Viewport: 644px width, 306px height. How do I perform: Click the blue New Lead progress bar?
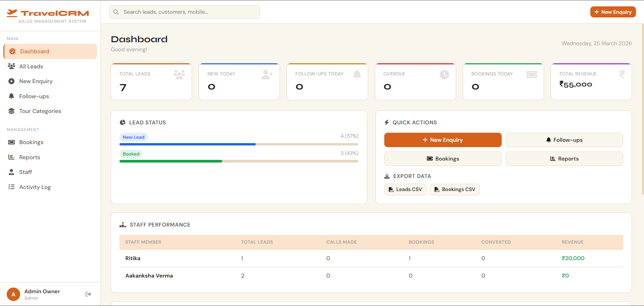coord(188,144)
